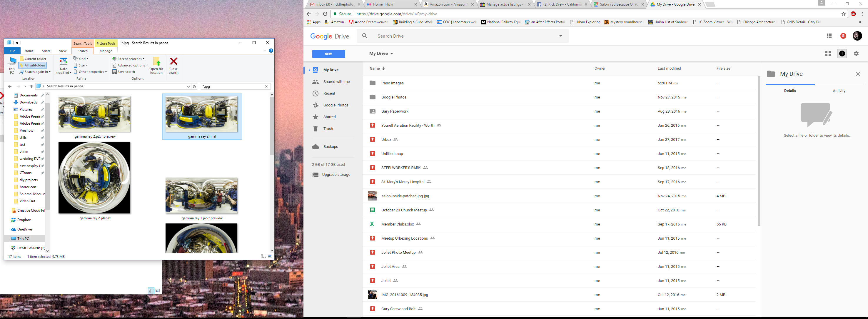Click the Adblock Plus extension icon
Screen dimensions: 868x319
(853, 14)
